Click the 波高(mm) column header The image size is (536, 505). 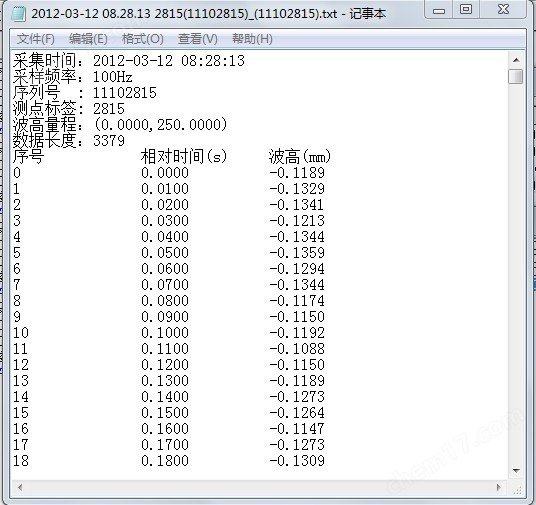(x=300, y=157)
